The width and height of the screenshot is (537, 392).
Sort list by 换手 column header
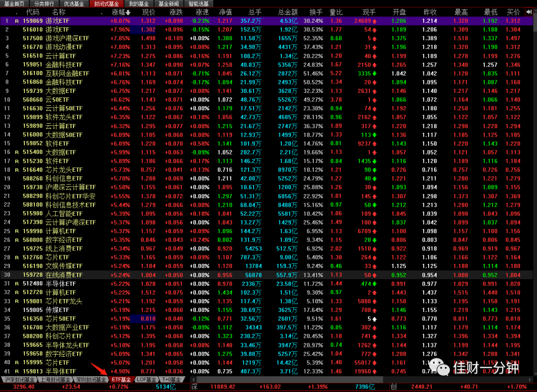coord(316,12)
